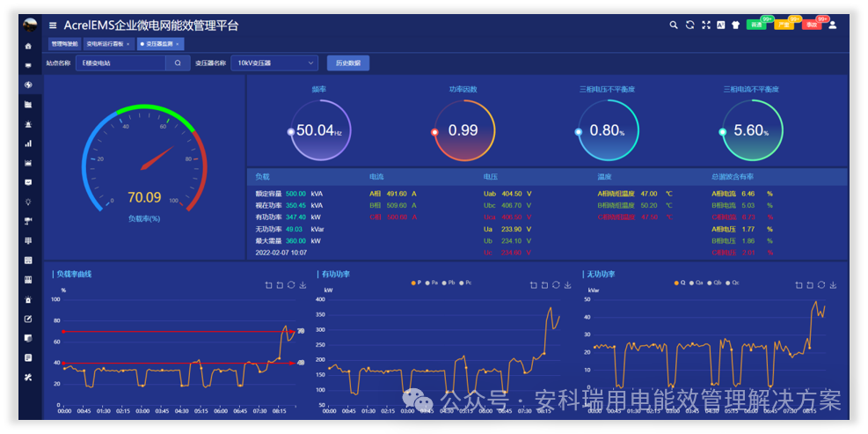Screen dimensions: 868x434
Task: Open the document report sidebar icon
Action: coord(28,357)
